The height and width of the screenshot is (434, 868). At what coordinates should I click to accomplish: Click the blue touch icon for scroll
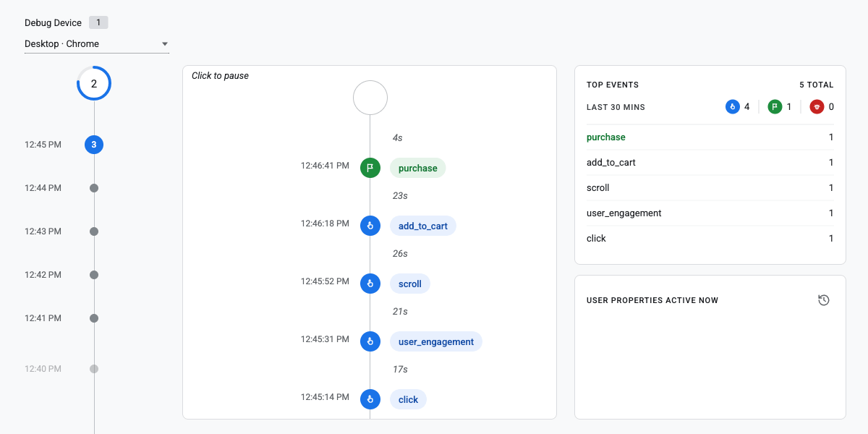[370, 284]
